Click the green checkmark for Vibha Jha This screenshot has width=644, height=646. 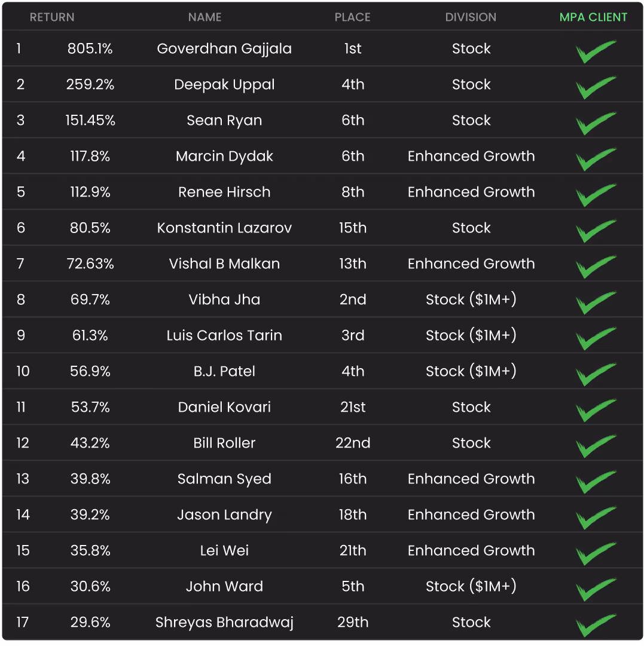point(595,302)
